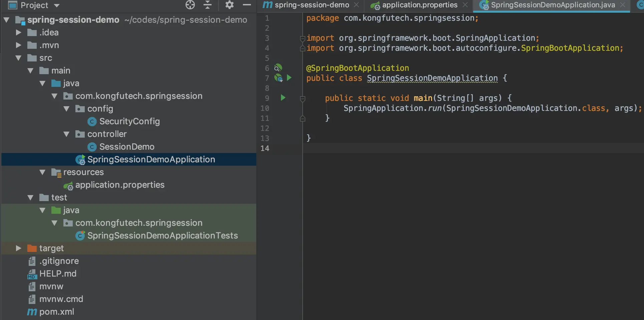Screen dimensions: 644x320
Task: Collapse the java folder under main
Action: tap(43, 84)
